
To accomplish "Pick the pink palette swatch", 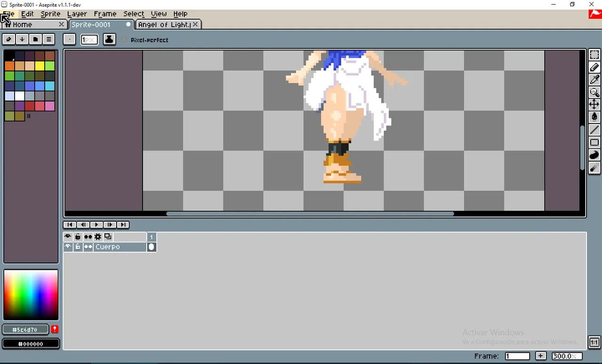I will 49,106.
